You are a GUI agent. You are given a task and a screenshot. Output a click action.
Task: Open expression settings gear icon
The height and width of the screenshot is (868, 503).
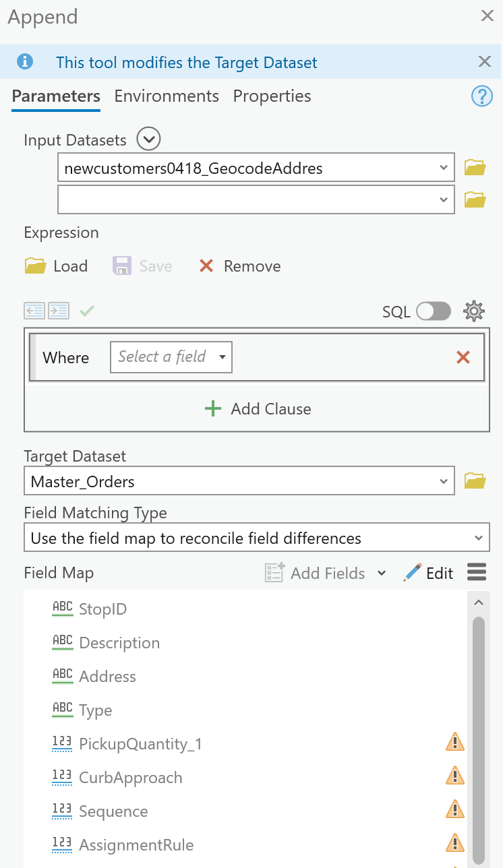[x=474, y=311]
